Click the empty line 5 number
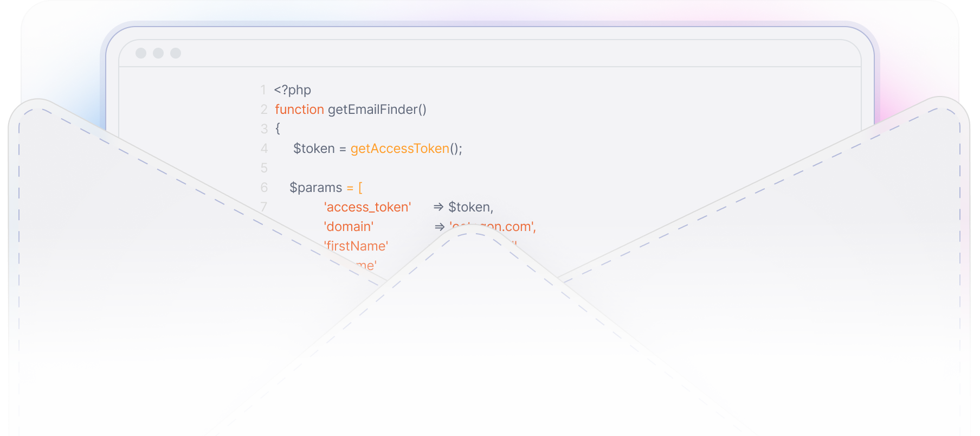 click(x=264, y=168)
